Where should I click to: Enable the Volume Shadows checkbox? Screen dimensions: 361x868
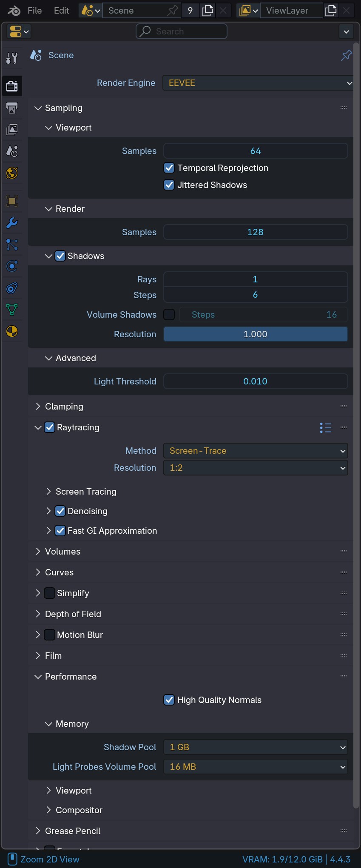click(169, 315)
